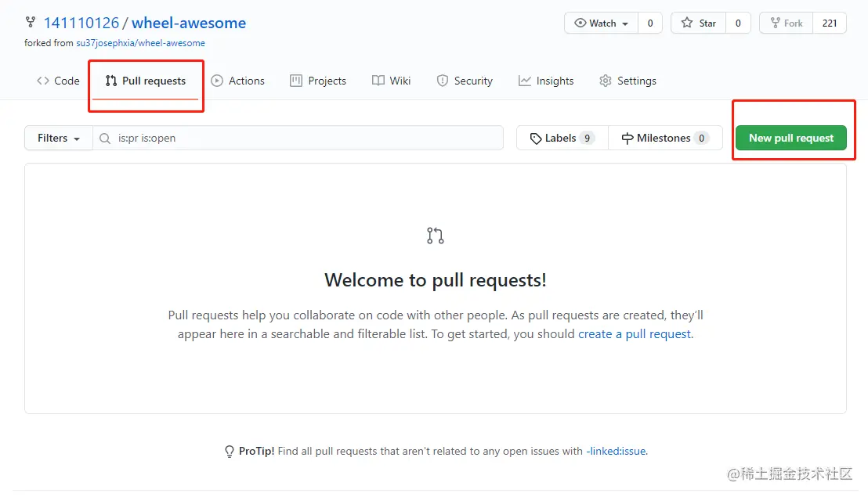Open the Wiki tab
Screen dimensions: 868x497
tap(392, 81)
